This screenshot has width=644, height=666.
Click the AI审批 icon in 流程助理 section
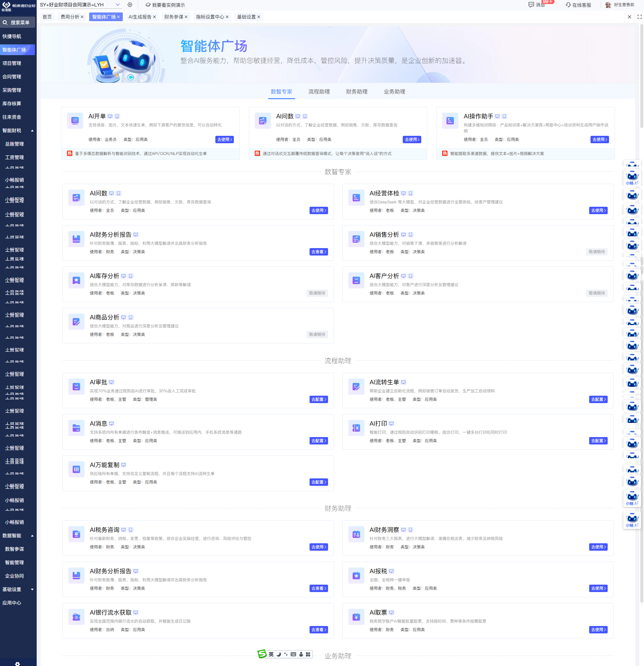tap(76, 386)
